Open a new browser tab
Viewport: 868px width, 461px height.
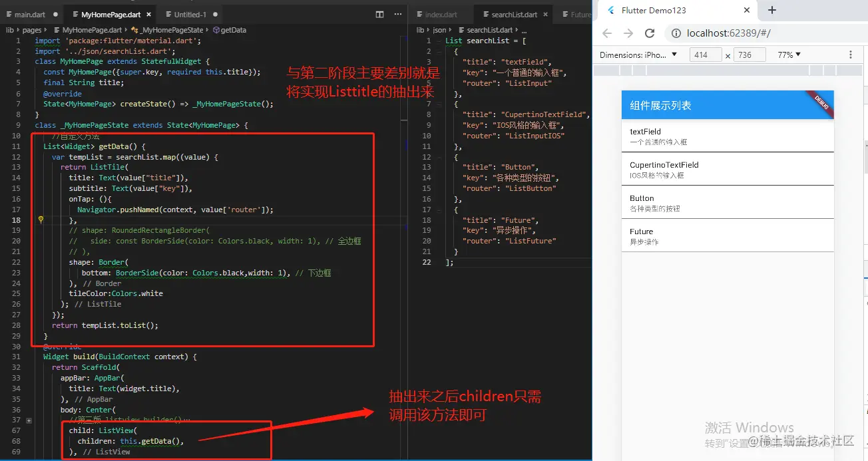(771, 10)
